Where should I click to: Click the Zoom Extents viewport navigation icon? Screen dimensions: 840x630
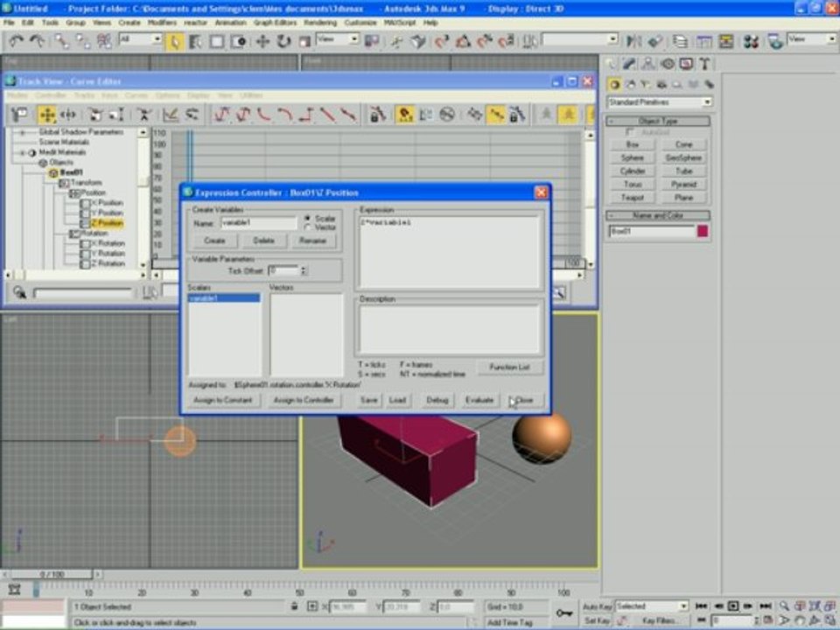[815, 606]
